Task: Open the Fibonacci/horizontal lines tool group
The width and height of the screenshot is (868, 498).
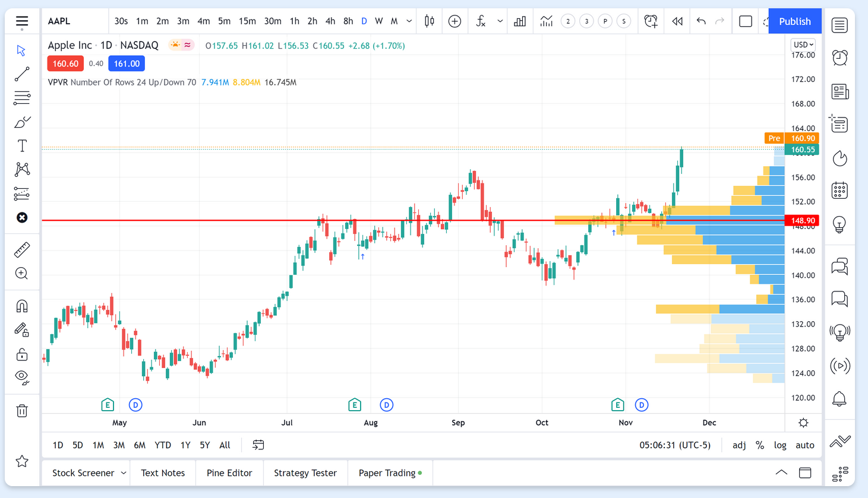Action: [x=22, y=98]
